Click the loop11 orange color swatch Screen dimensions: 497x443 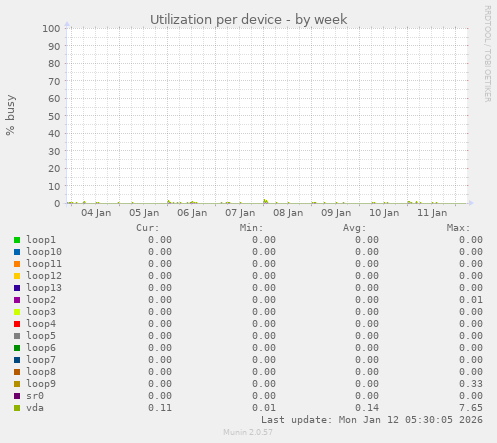pos(17,264)
